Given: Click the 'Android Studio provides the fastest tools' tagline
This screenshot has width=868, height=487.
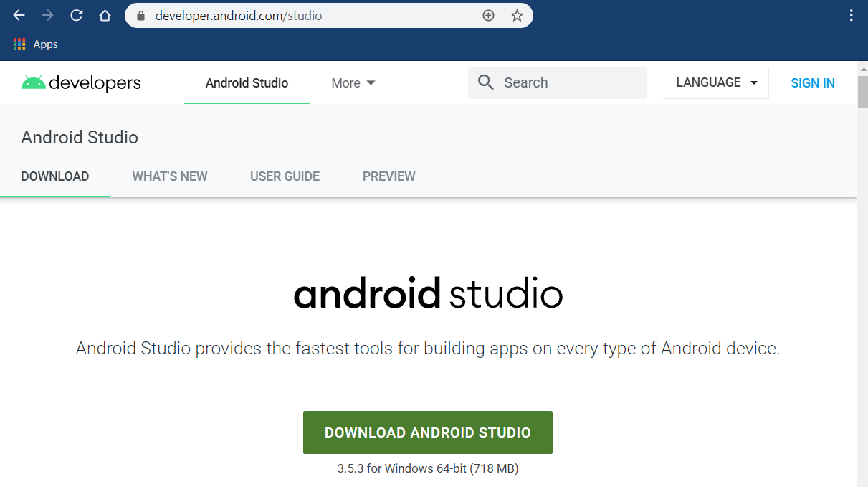Looking at the screenshot, I should point(428,349).
